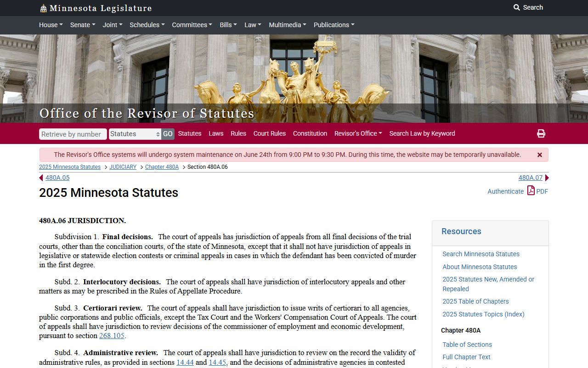Click the Search magnifier icon in header
Screen dimensions: 588x368
[517, 7]
